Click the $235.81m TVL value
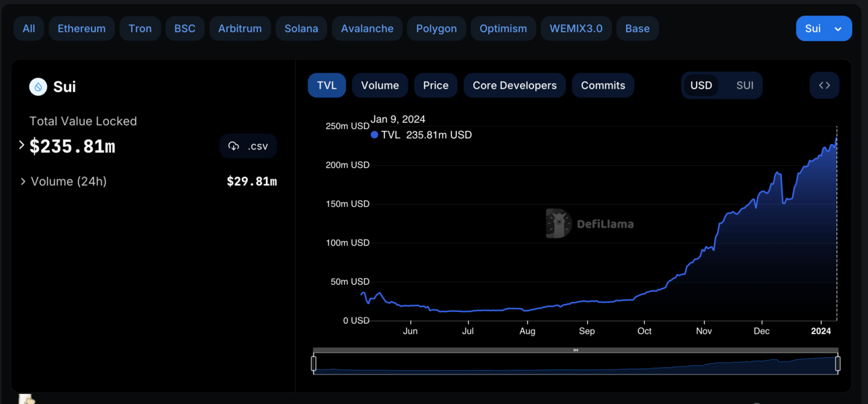 click(73, 146)
